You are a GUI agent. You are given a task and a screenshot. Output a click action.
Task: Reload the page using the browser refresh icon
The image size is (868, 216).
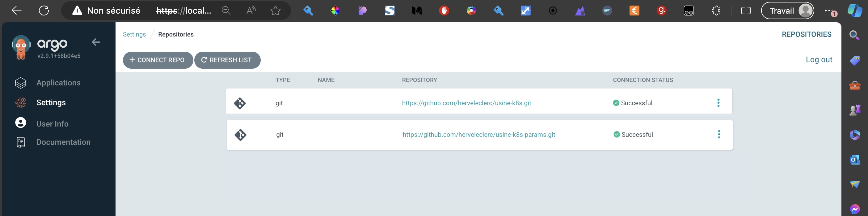44,11
